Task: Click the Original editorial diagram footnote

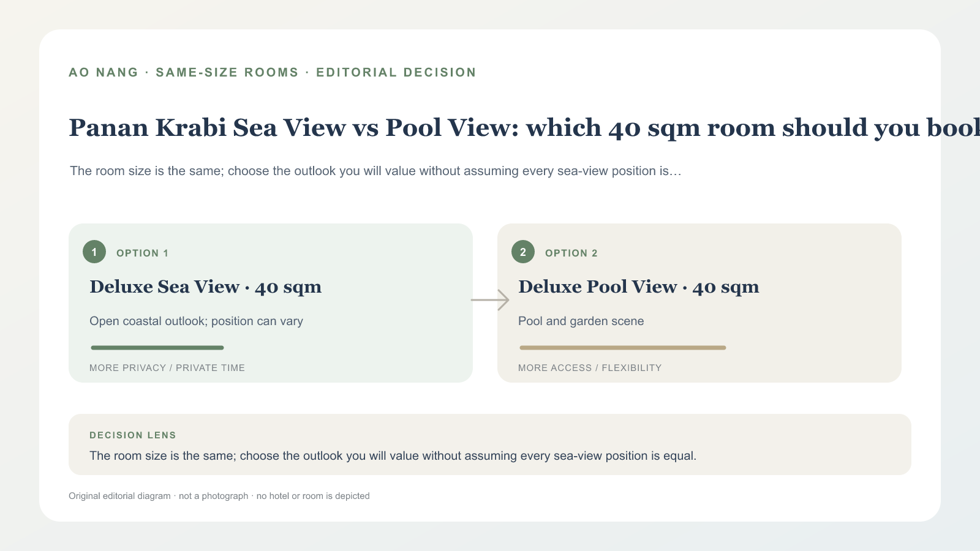Action: click(x=219, y=496)
